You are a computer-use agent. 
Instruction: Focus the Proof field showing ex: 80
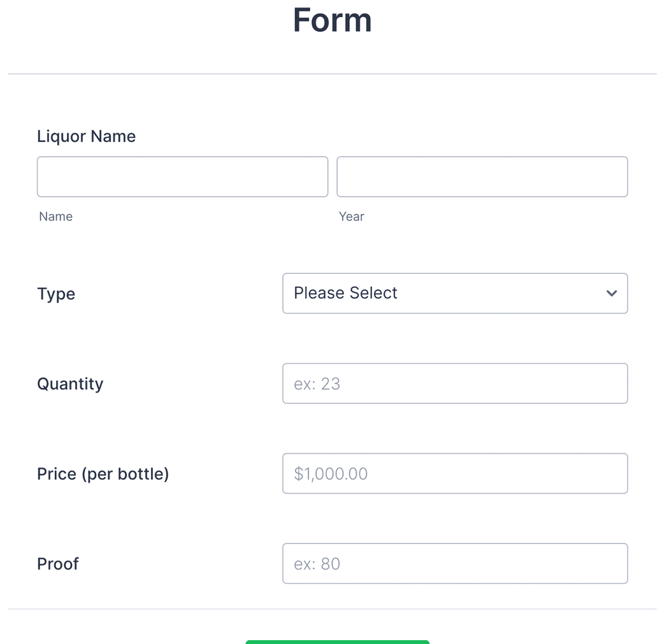pyautogui.click(x=455, y=563)
